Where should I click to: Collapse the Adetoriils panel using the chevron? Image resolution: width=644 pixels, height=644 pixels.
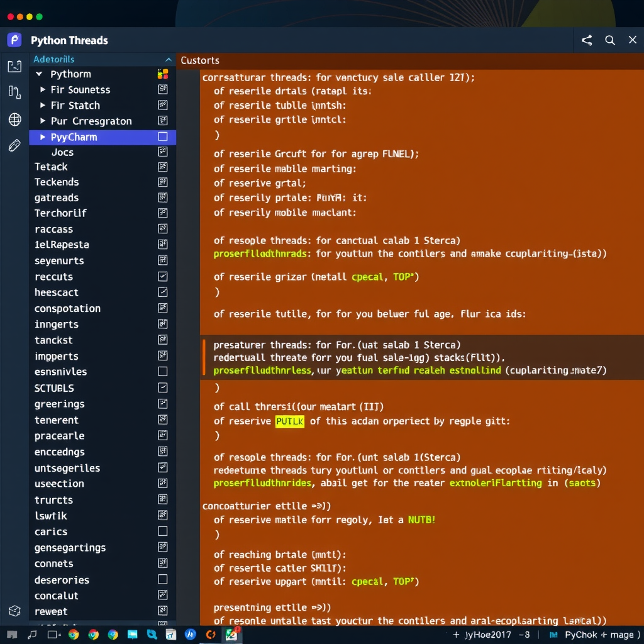(x=167, y=60)
